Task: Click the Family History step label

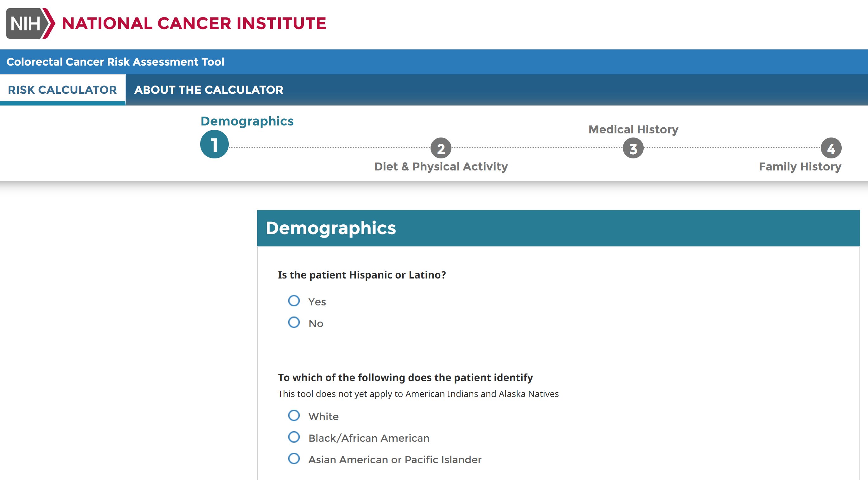Action: 800,167
